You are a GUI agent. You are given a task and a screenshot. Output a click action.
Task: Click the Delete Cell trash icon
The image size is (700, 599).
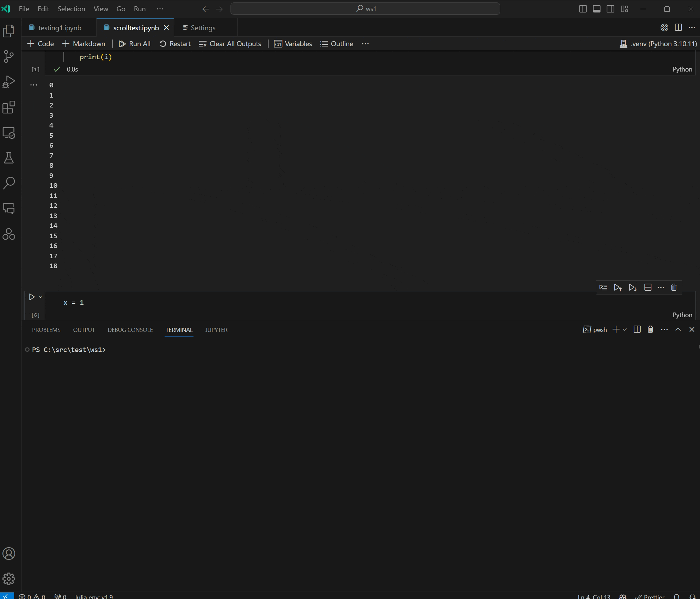[x=674, y=288]
